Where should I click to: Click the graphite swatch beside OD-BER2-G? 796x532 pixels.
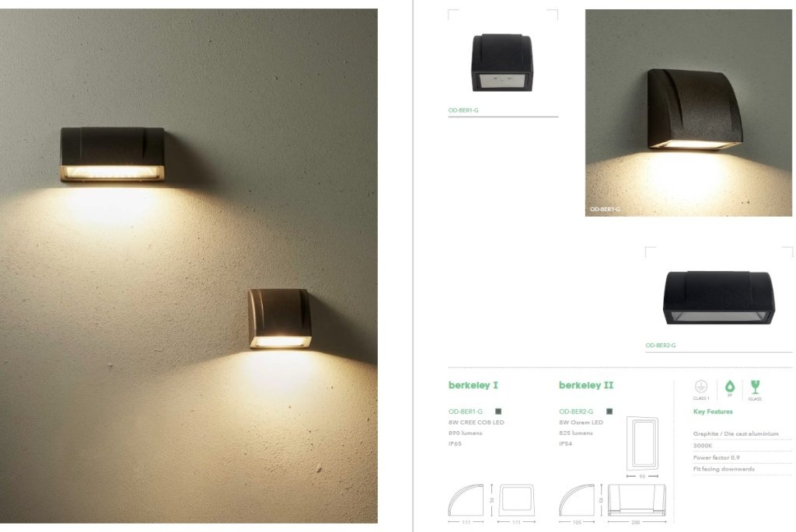pos(609,412)
